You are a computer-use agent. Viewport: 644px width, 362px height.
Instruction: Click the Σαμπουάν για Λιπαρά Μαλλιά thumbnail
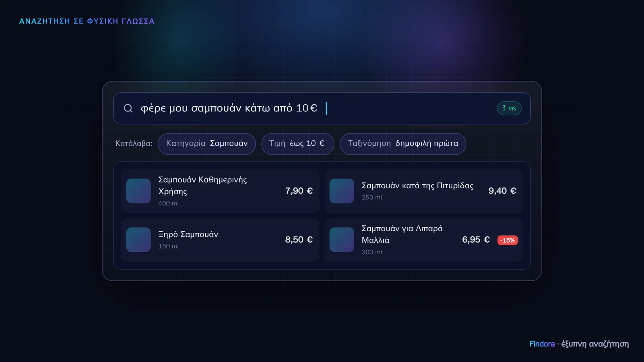point(342,240)
